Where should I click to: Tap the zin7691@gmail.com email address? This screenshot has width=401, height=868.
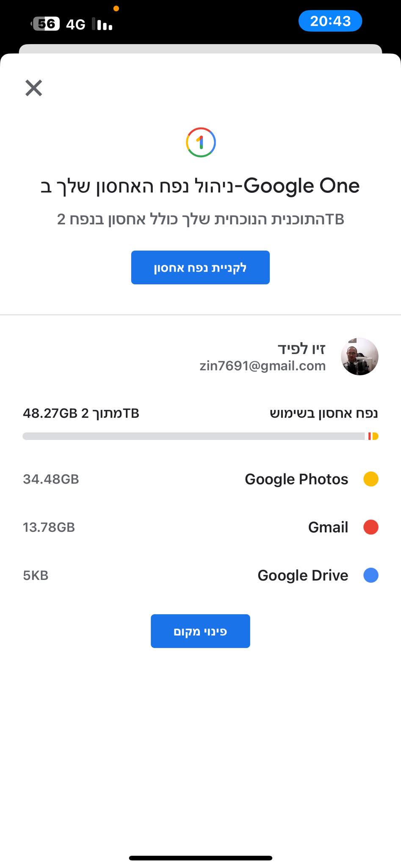(x=263, y=366)
